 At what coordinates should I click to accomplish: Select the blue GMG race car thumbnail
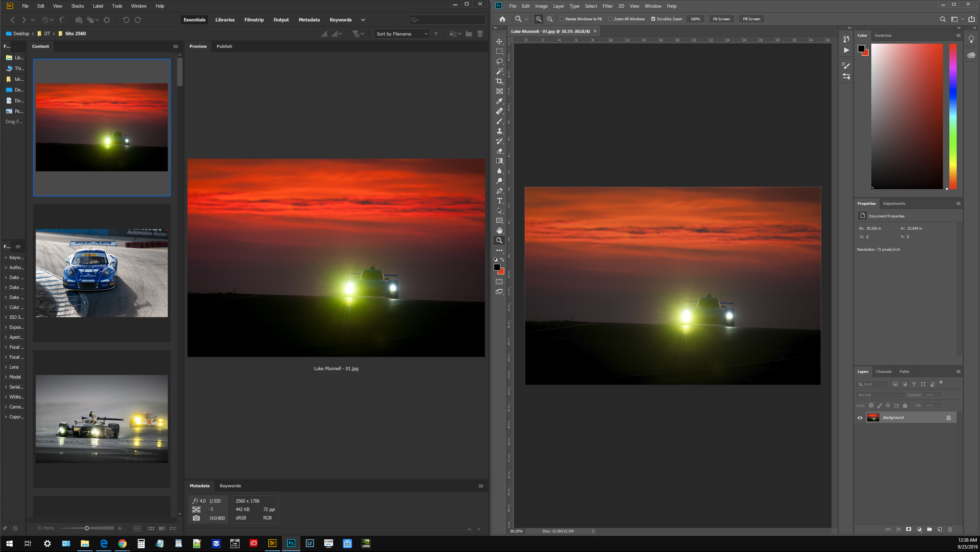[x=102, y=273]
